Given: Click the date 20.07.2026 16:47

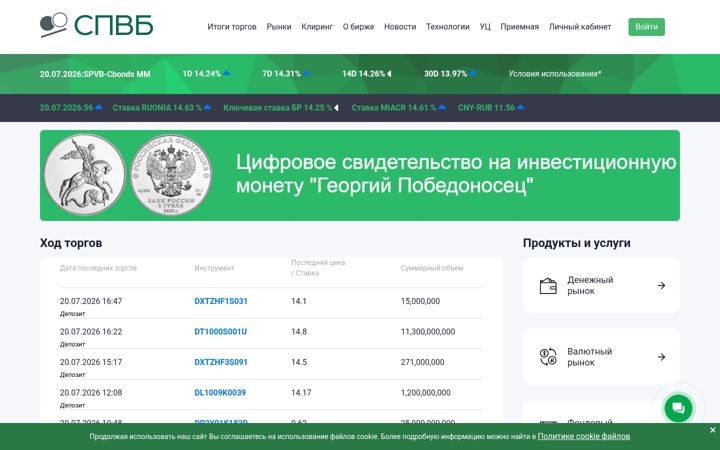Looking at the screenshot, I should 91,301.
